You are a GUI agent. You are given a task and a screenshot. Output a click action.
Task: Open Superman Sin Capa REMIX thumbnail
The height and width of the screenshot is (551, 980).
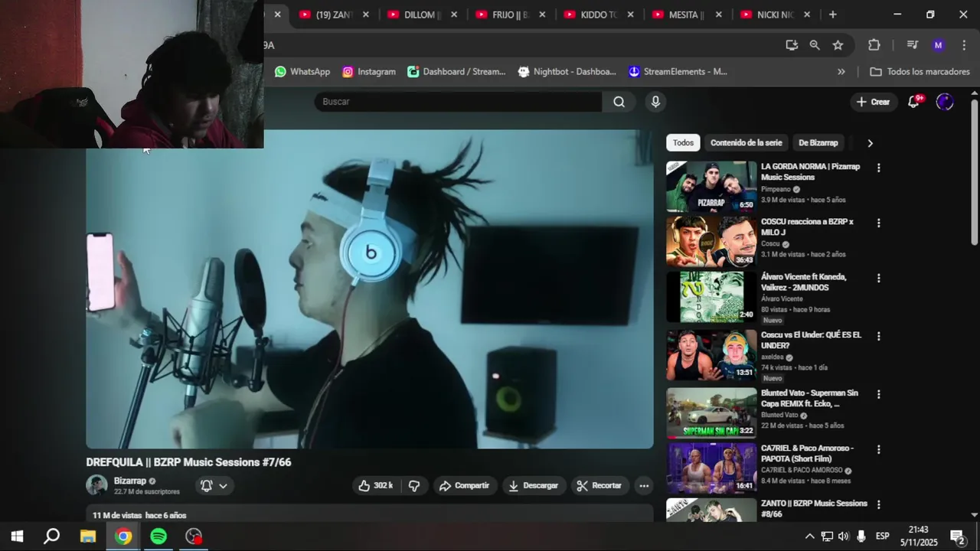point(711,412)
